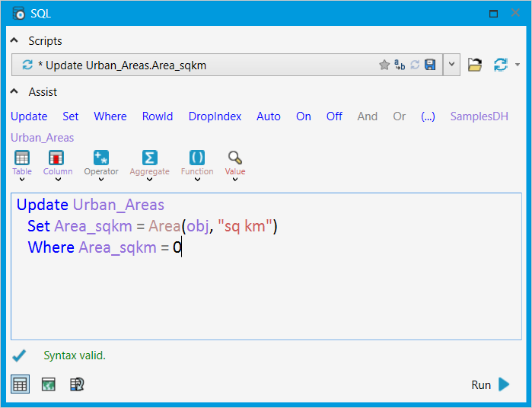Screen dimensions: 532x408
Task: Click the favorite star icon in script bar
Action: (384, 65)
